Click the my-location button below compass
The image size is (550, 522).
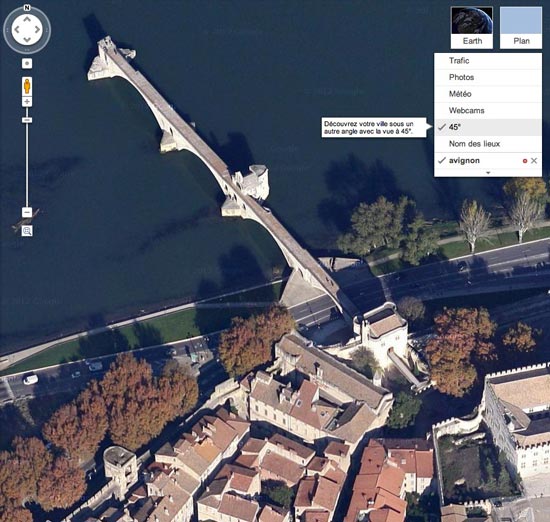pyautogui.click(x=27, y=63)
